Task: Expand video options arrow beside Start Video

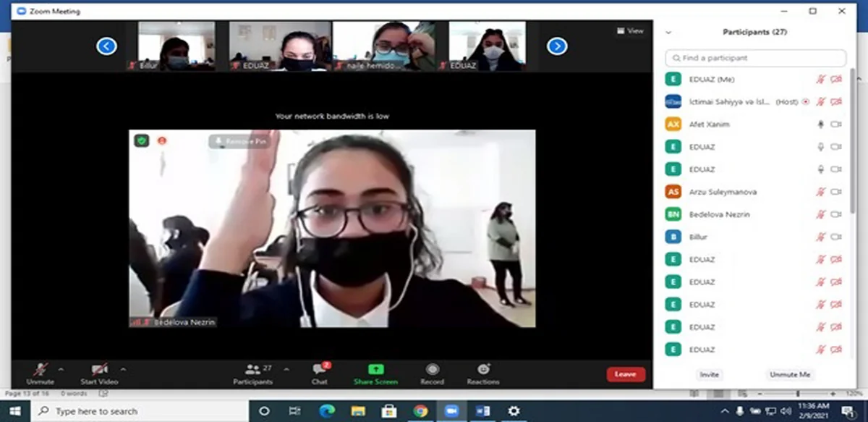Action: (x=123, y=369)
